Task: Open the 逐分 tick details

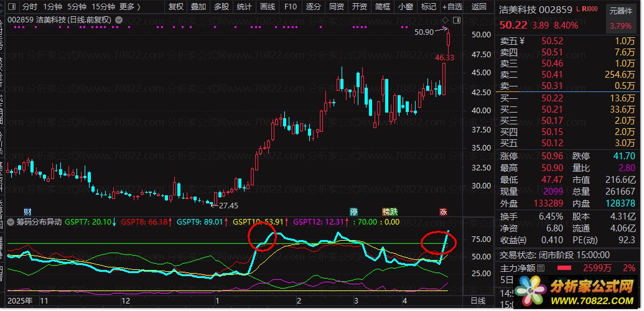Action: pos(314,7)
